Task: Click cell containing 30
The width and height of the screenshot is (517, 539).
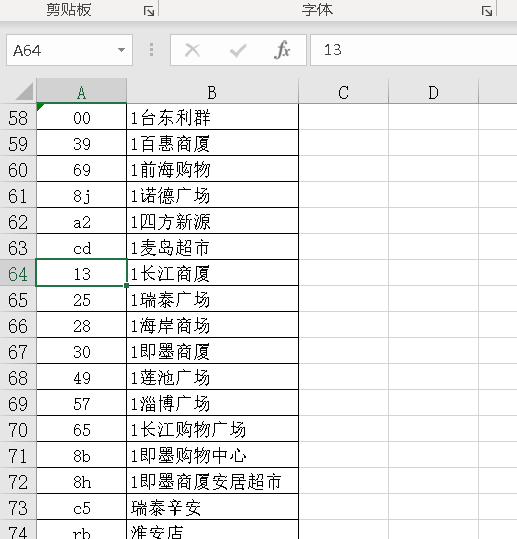Action: 81,352
